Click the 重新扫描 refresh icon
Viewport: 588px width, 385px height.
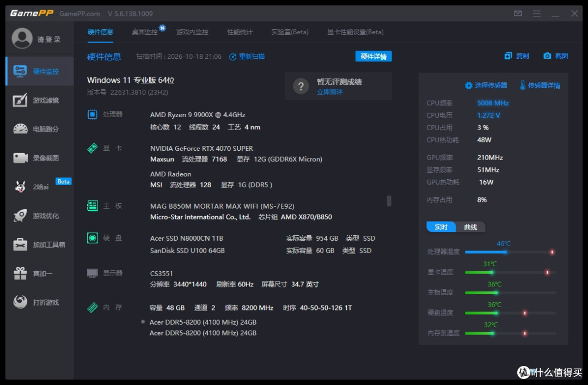(x=232, y=57)
